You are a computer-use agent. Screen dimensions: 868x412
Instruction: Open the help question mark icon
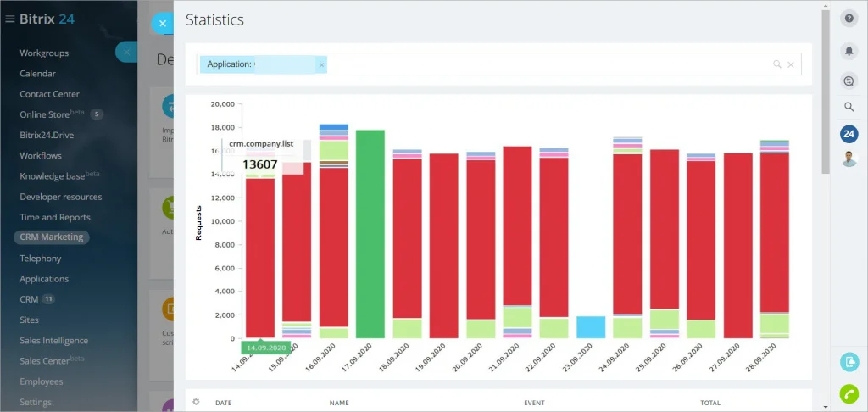849,19
